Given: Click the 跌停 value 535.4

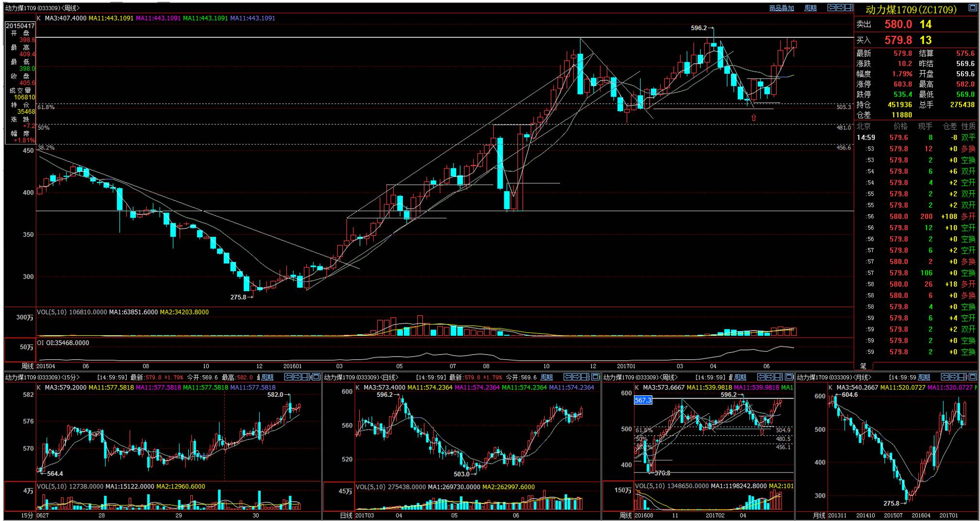Looking at the screenshot, I should coord(902,95).
